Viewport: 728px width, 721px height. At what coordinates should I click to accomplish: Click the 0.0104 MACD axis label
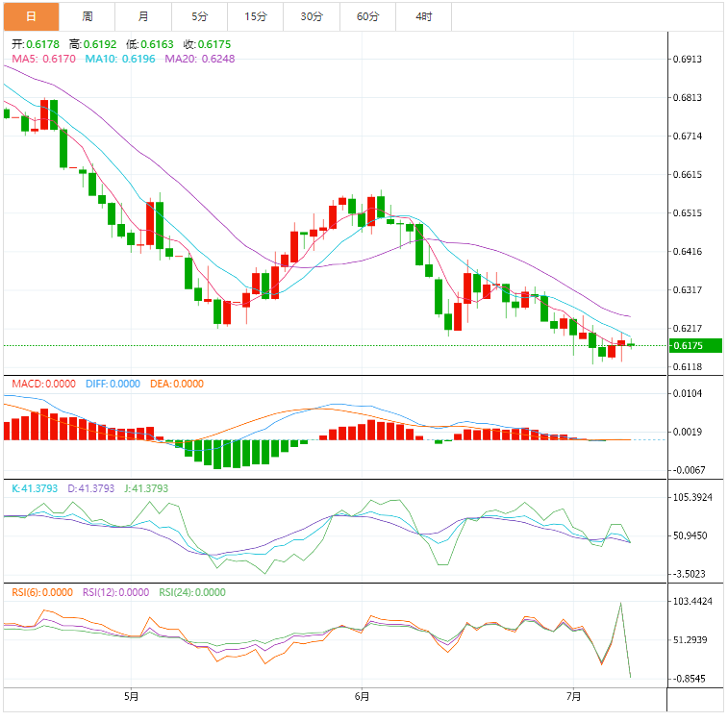(688, 394)
